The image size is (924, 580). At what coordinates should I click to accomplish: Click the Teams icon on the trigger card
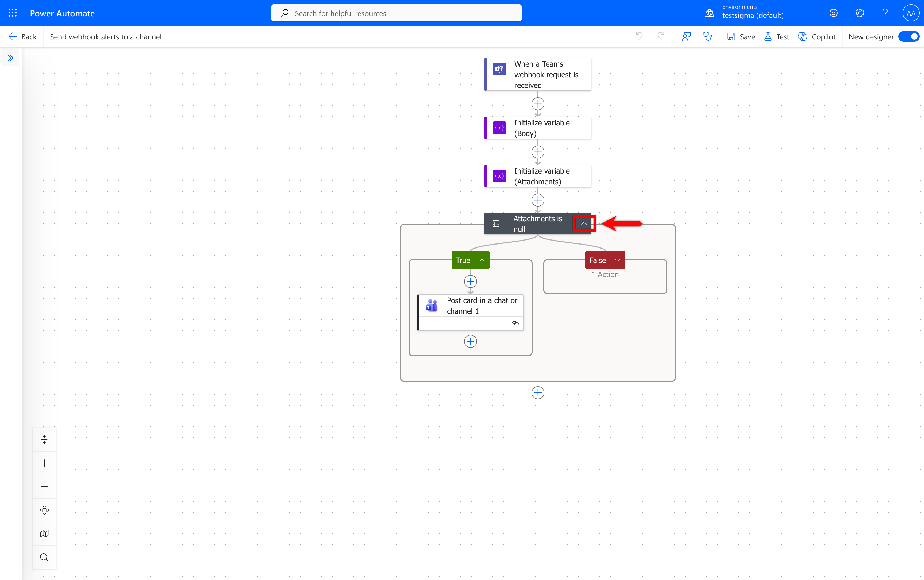coord(499,69)
